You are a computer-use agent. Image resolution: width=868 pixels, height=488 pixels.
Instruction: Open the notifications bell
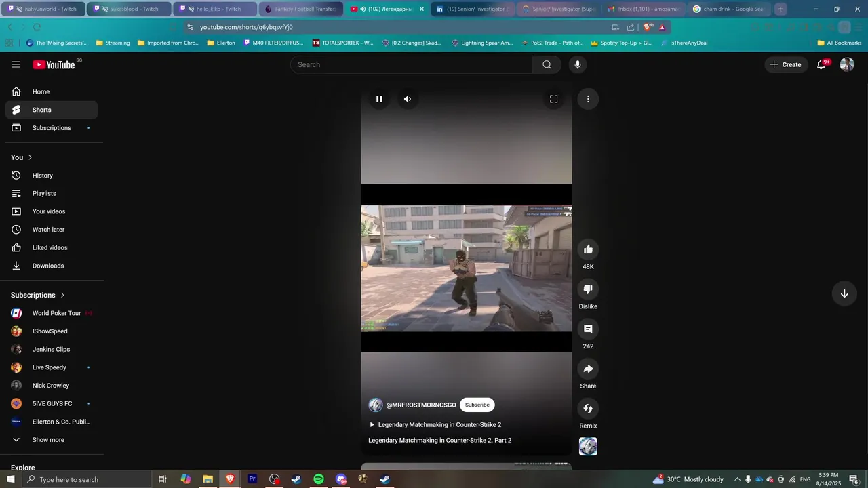[821, 64]
